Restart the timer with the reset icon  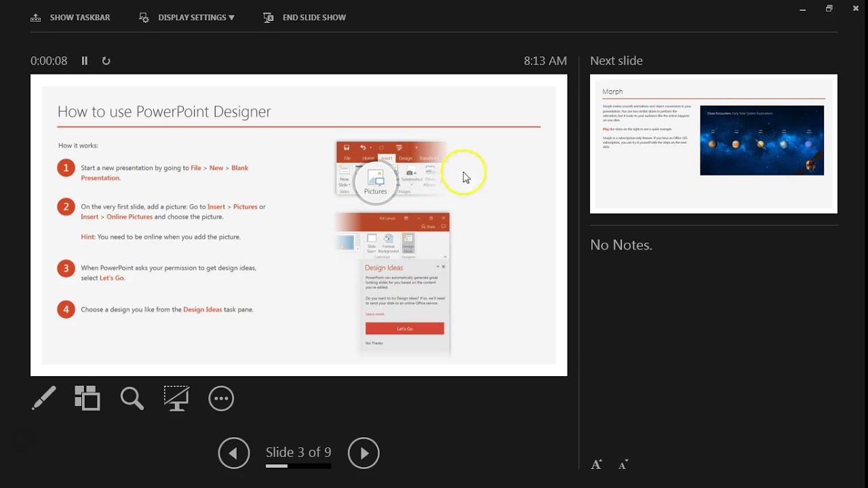(x=106, y=60)
